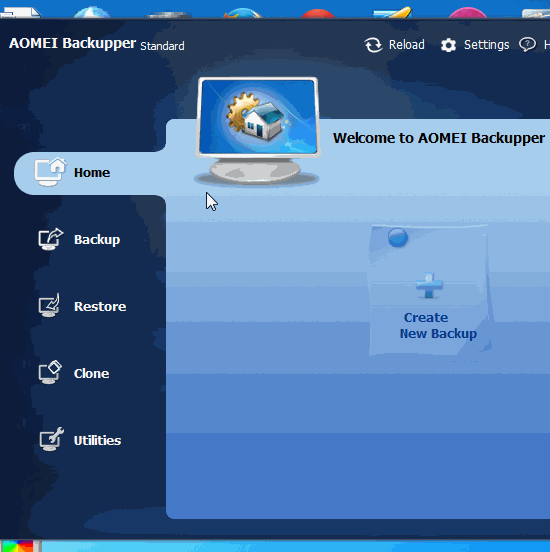Click the Utilities wrench icon

51,439
